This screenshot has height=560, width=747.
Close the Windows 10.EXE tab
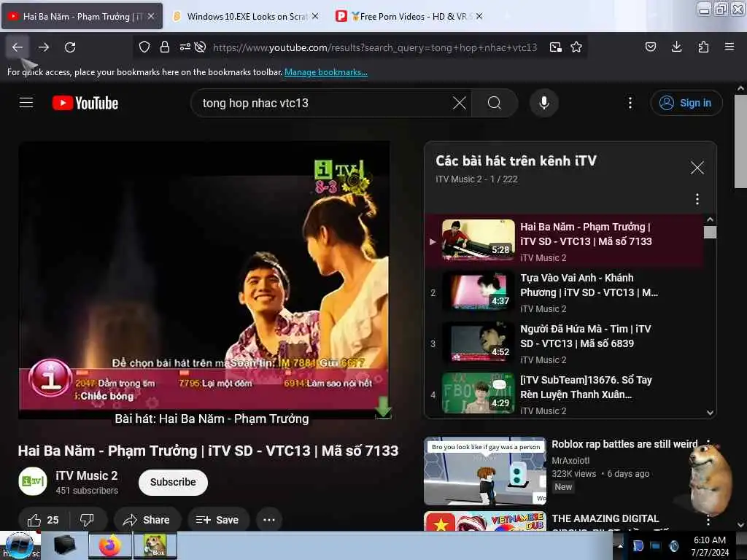coord(315,16)
